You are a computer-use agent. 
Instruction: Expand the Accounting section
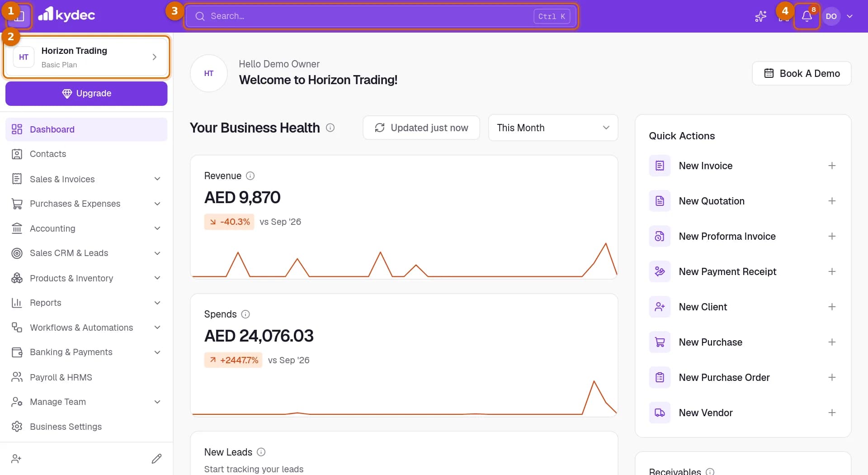point(86,228)
